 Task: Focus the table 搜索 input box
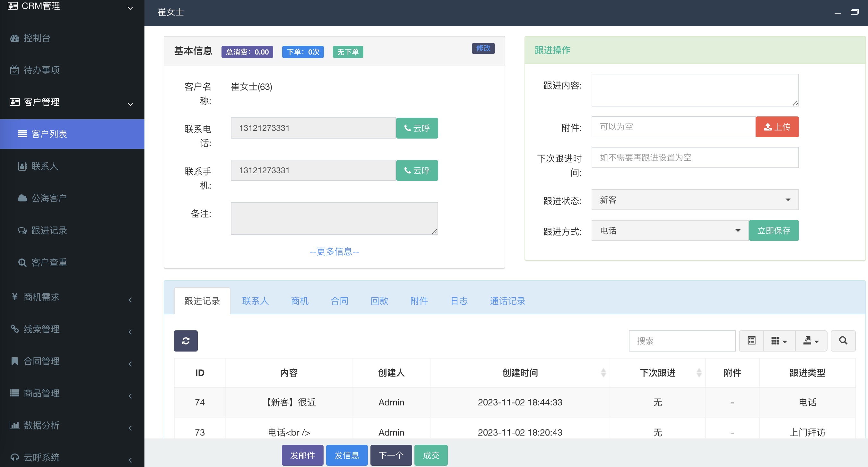click(x=682, y=341)
